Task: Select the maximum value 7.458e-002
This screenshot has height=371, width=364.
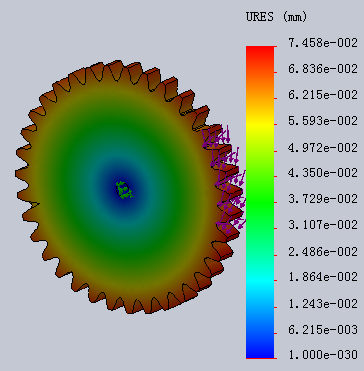Action: (323, 43)
